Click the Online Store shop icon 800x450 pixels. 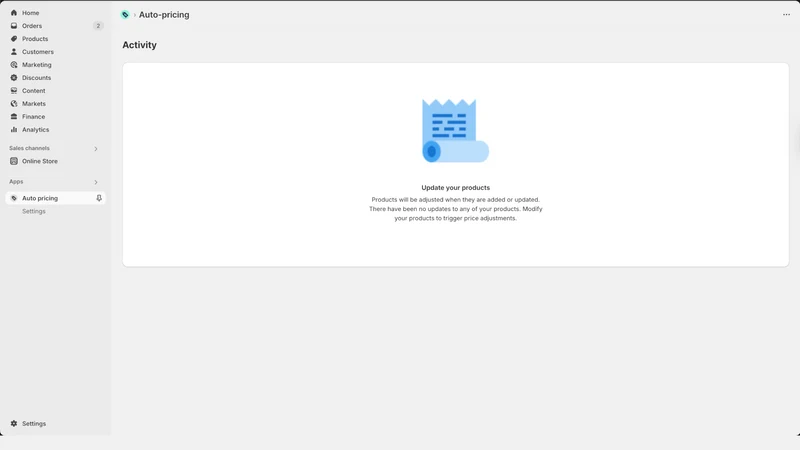(x=14, y=161)
